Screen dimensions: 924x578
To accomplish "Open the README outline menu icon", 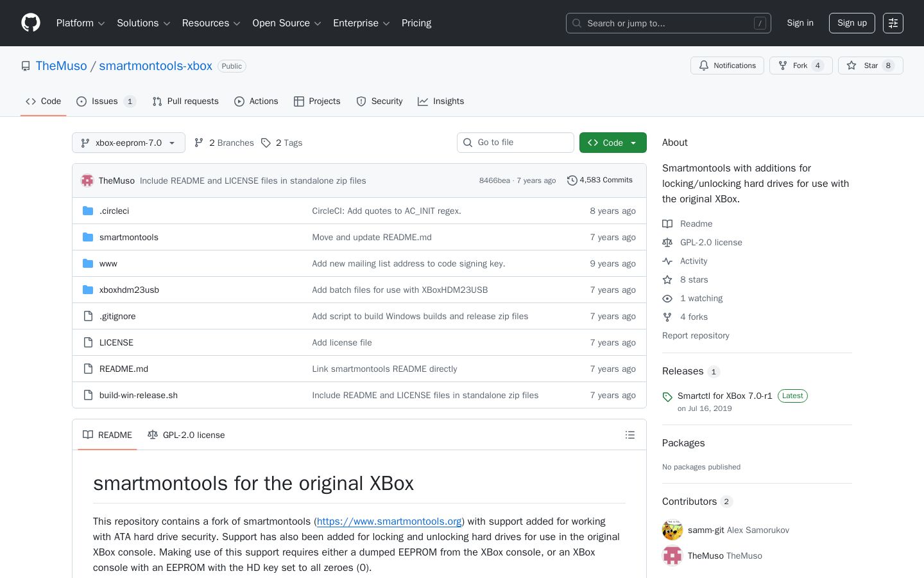I will (x=630, y=435).
